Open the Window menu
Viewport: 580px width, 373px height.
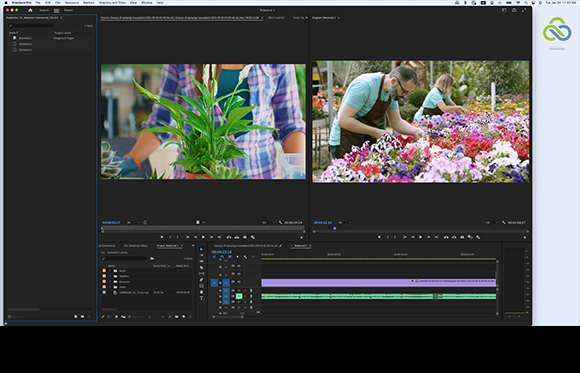point(147,3)
